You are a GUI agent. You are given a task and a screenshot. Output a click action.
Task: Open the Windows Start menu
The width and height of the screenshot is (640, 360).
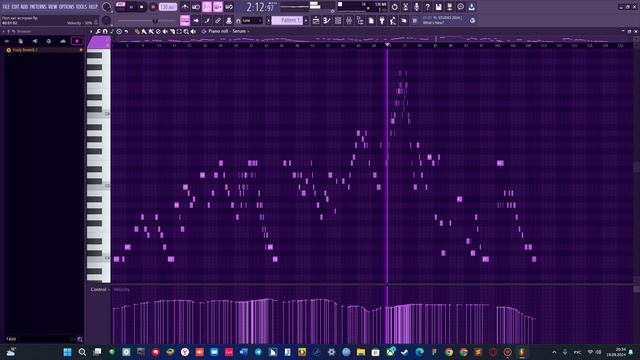(x=67, y=352)
